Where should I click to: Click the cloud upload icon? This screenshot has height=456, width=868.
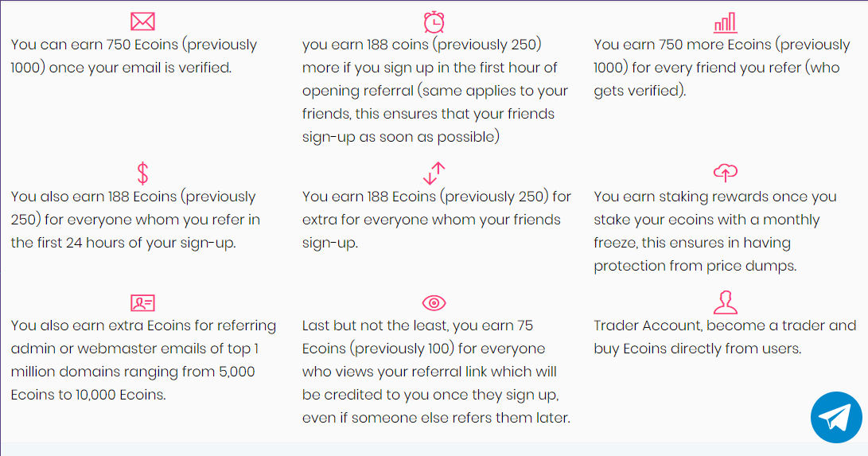pos(725,173)
